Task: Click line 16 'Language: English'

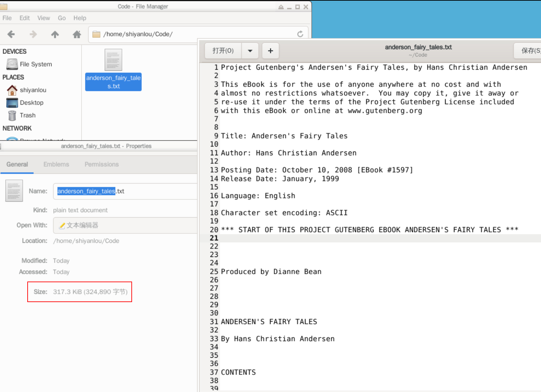Action: pyautogui.click(x=258, y=196)
